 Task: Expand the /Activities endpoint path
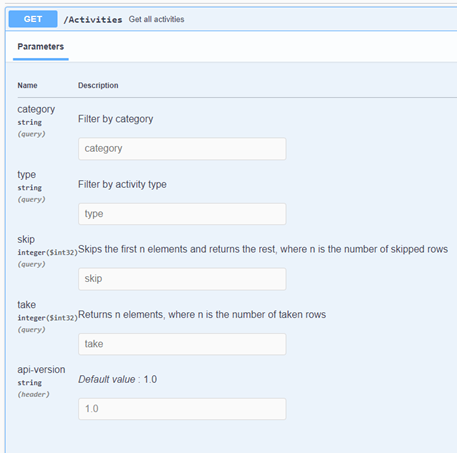tap(93, 20)
